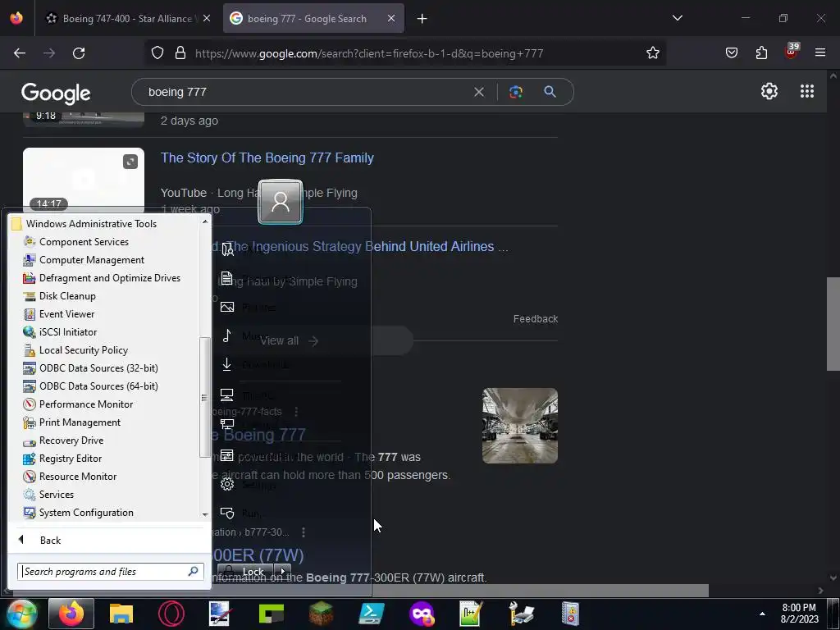Open a new browser tab

point(422,19)
